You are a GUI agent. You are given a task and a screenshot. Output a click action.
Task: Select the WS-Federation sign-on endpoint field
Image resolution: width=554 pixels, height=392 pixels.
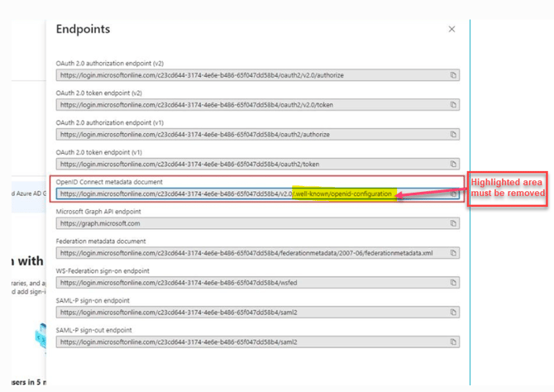(248, 283)
